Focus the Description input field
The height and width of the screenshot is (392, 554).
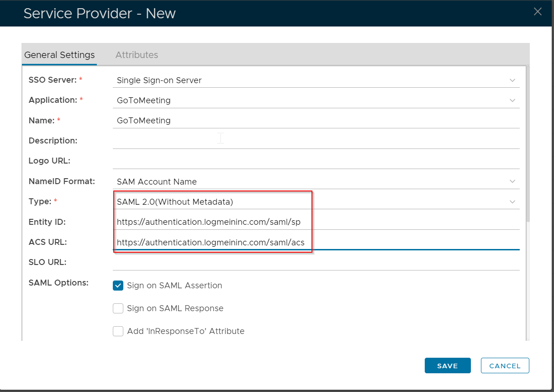315,141
